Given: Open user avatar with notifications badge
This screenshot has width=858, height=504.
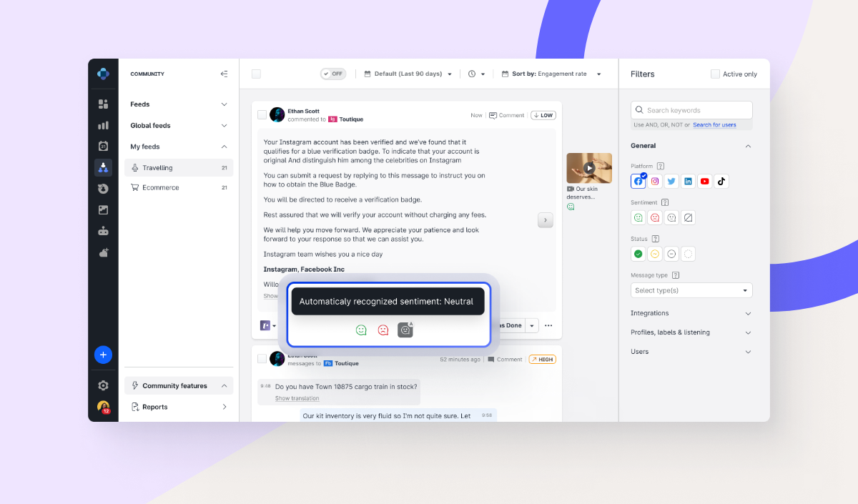Looking at the screenshot, I should tap(103, 407).
